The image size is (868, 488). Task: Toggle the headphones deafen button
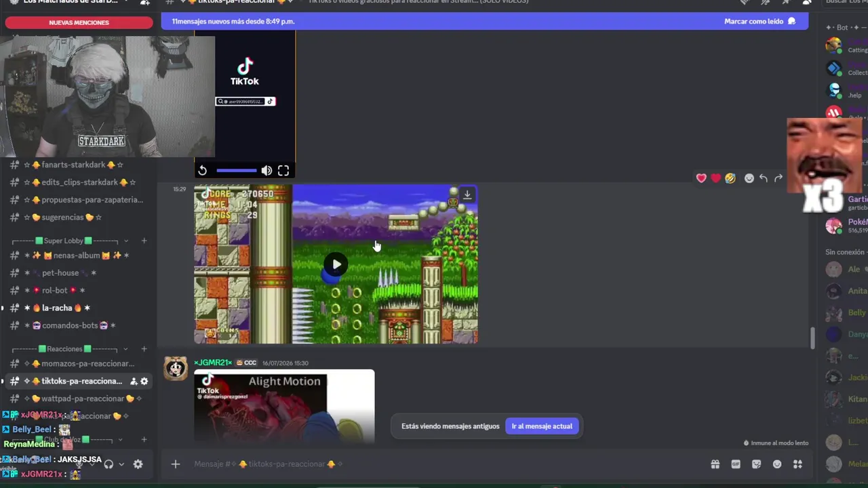[108, 464]
